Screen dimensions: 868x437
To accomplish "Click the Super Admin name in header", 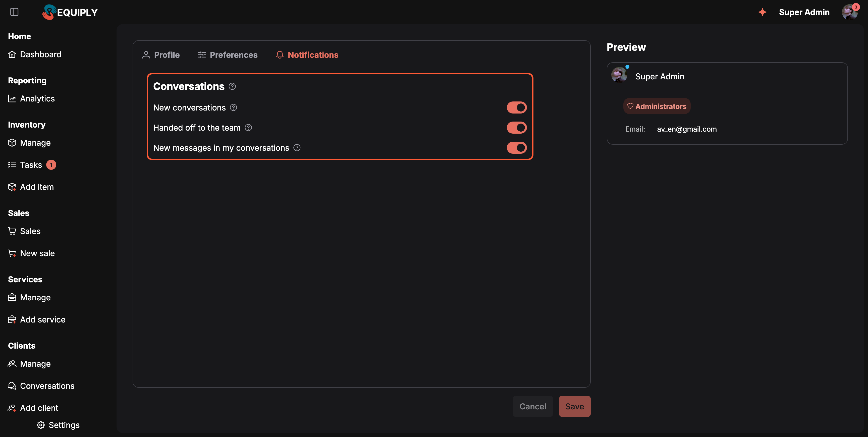I will (804, 12).
